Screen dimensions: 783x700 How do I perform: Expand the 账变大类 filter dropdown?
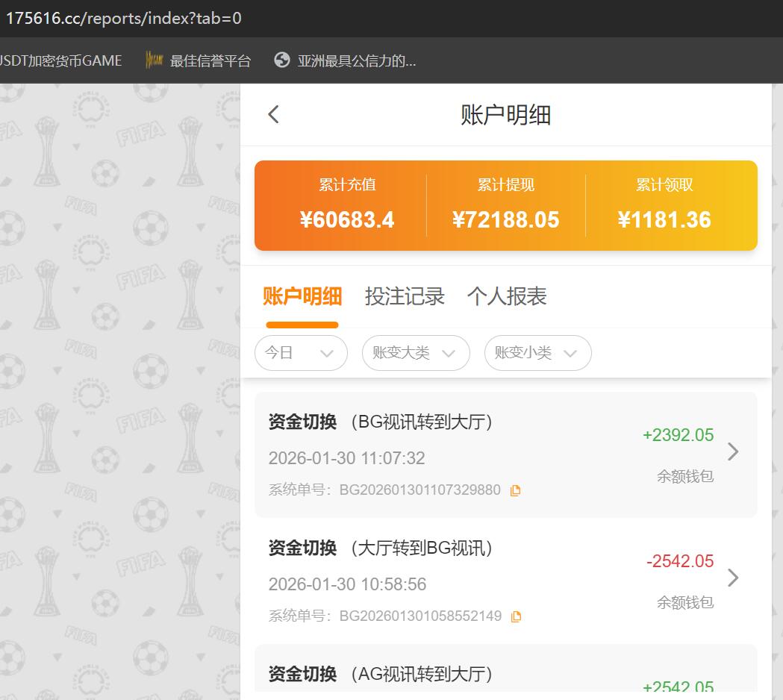[416, 352]
